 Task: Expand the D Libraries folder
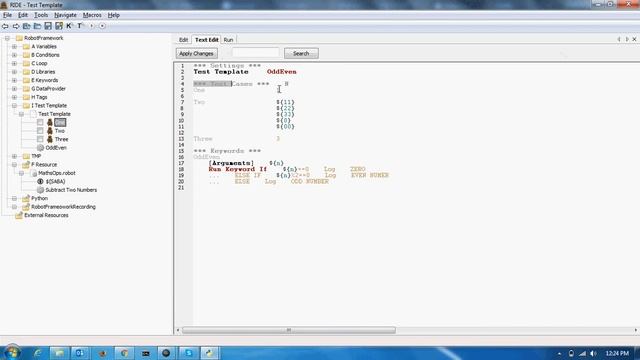pos(14,72)
